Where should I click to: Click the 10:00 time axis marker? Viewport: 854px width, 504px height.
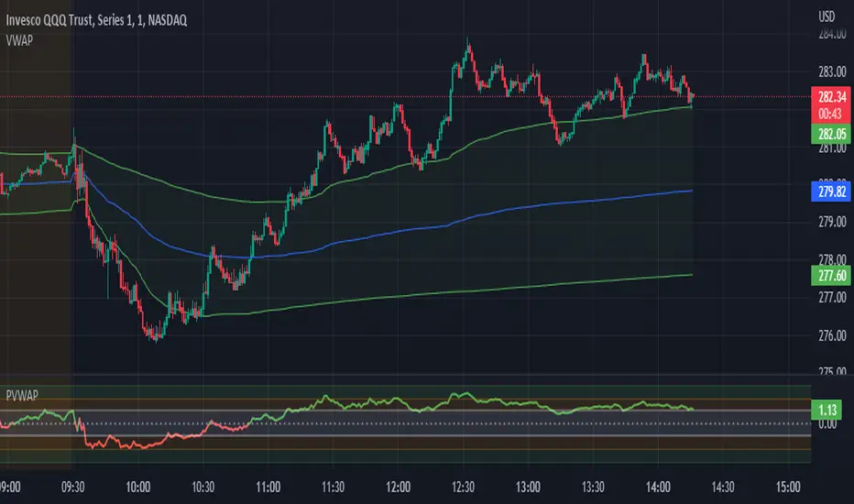coord(137,487)
